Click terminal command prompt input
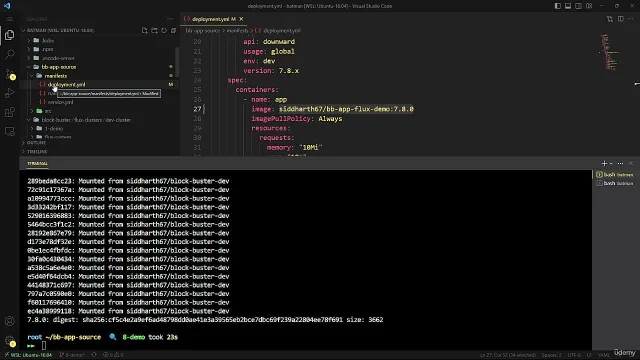 pyautogui.click(x=44, y=346)
